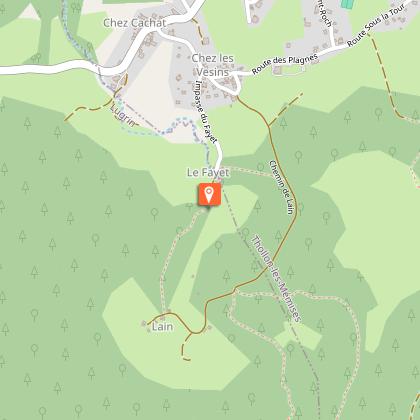Select the Le Fayet place label
Screen dimensions: 420x420
pos(208,173)
